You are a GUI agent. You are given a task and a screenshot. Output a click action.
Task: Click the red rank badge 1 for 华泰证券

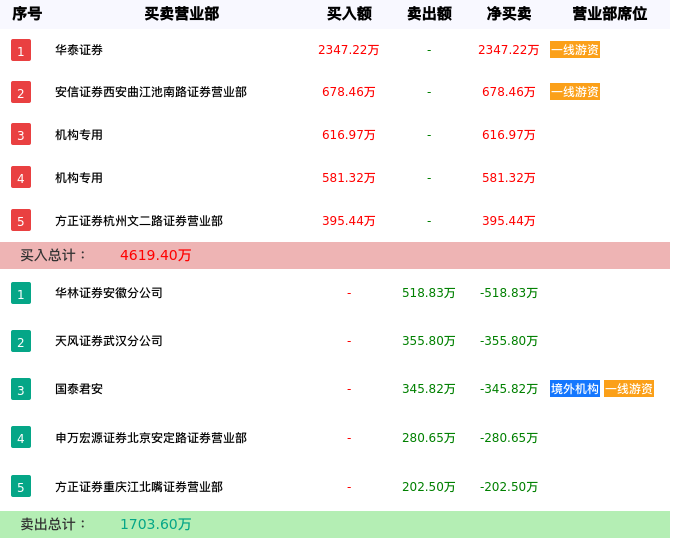21,50
